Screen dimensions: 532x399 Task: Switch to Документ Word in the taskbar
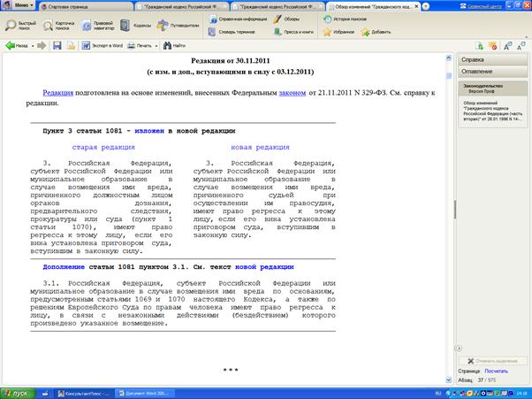144,394
